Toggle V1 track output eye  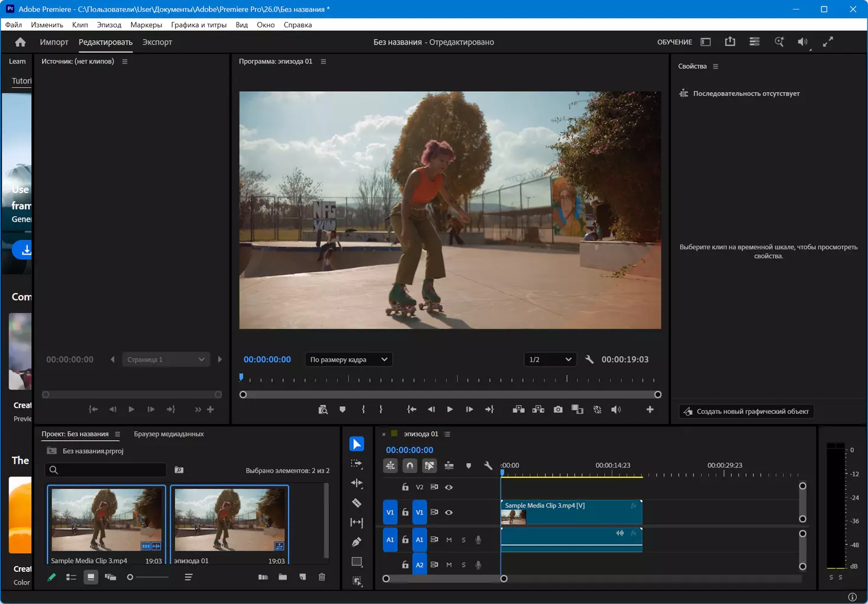tap(448, 512)
